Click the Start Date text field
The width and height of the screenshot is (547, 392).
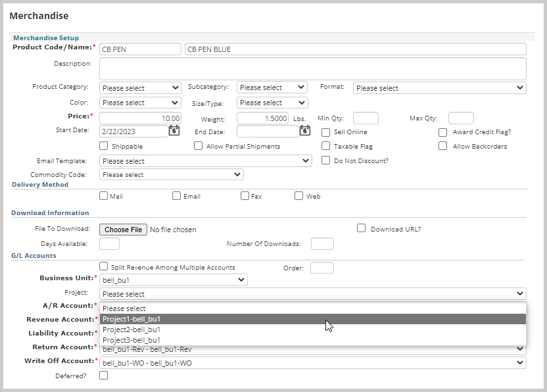pos(134,132)
